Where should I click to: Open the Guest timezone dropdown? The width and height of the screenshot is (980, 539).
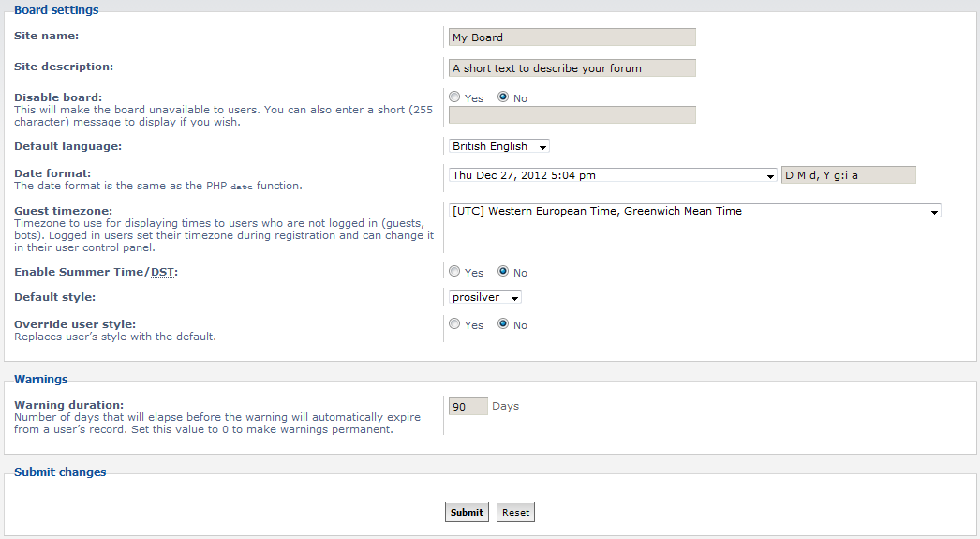pyautogui.click(x=694, y=212)
